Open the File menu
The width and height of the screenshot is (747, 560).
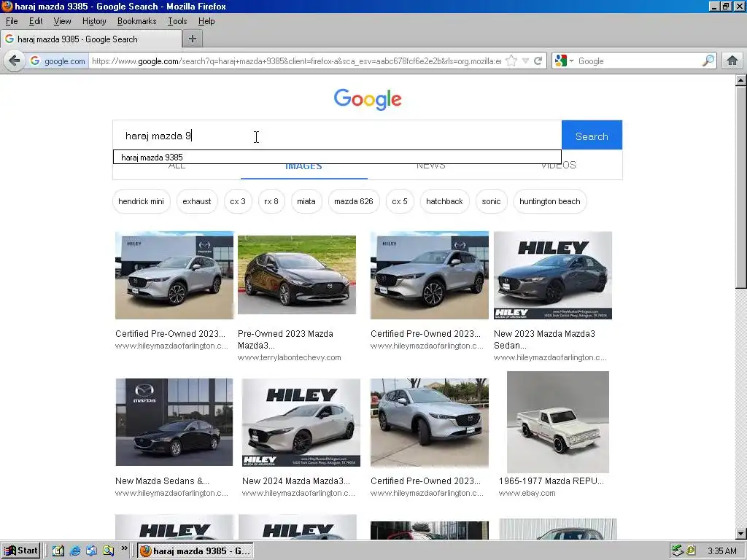(x=12, y=21)
